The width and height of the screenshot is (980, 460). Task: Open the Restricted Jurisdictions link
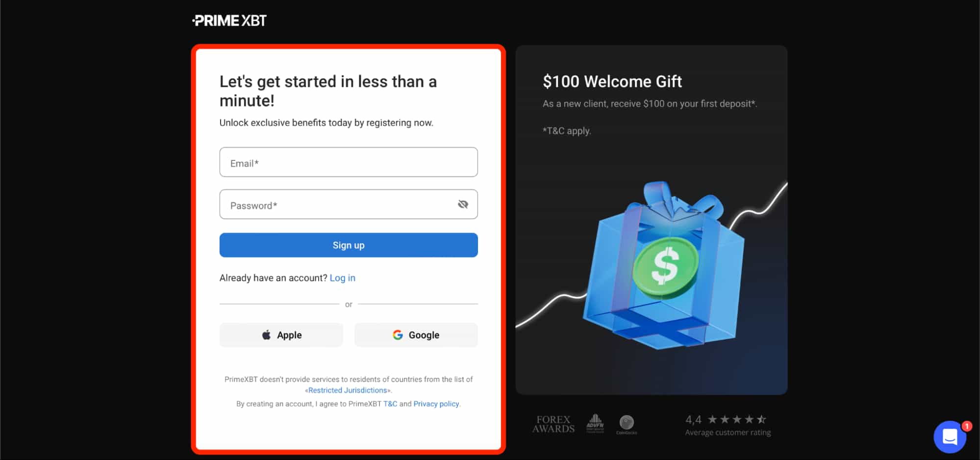coord(348,390)
